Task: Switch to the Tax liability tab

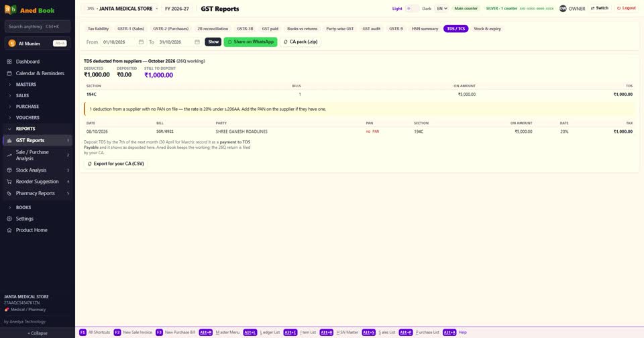Action: point(98,29)
